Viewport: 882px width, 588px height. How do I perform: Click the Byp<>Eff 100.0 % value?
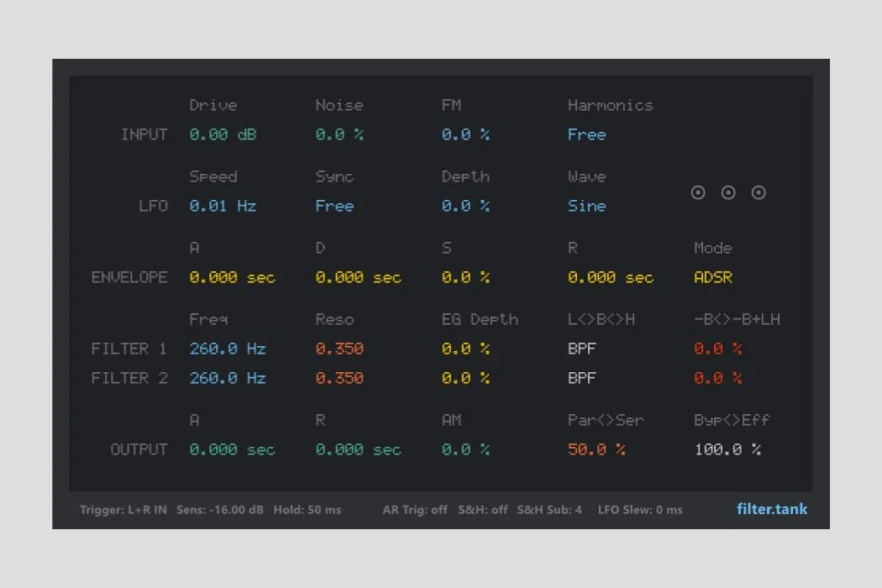point(727,449)
